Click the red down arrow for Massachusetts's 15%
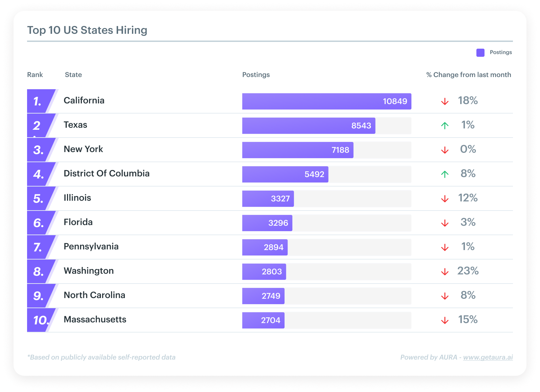 click(445, 320)
